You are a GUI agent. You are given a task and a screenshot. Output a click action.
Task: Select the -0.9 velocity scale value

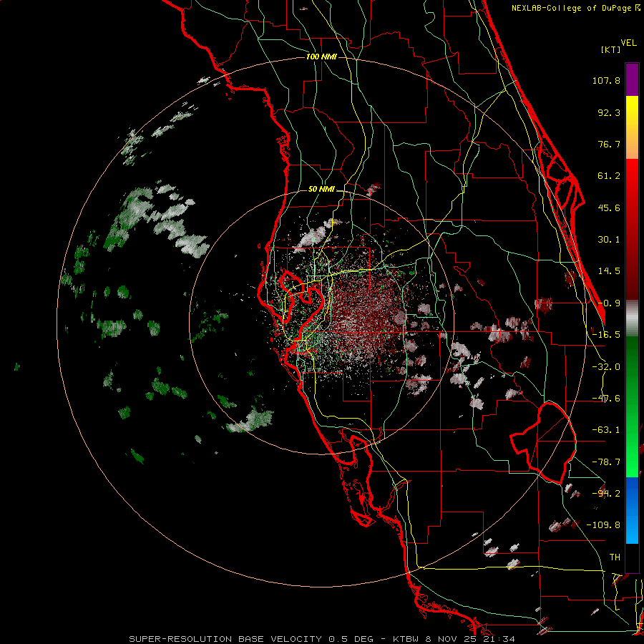point(609,303)
